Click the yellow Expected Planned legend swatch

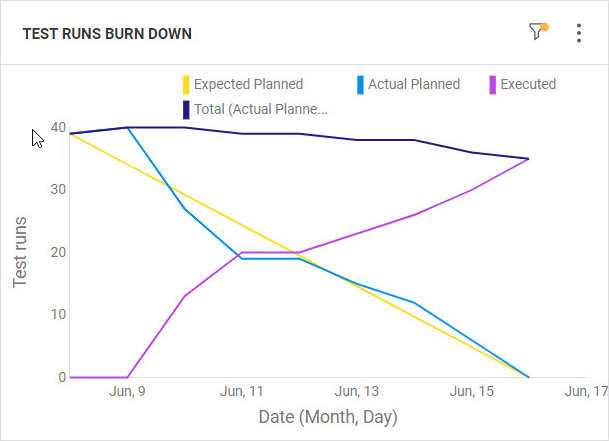click(185, 84)
